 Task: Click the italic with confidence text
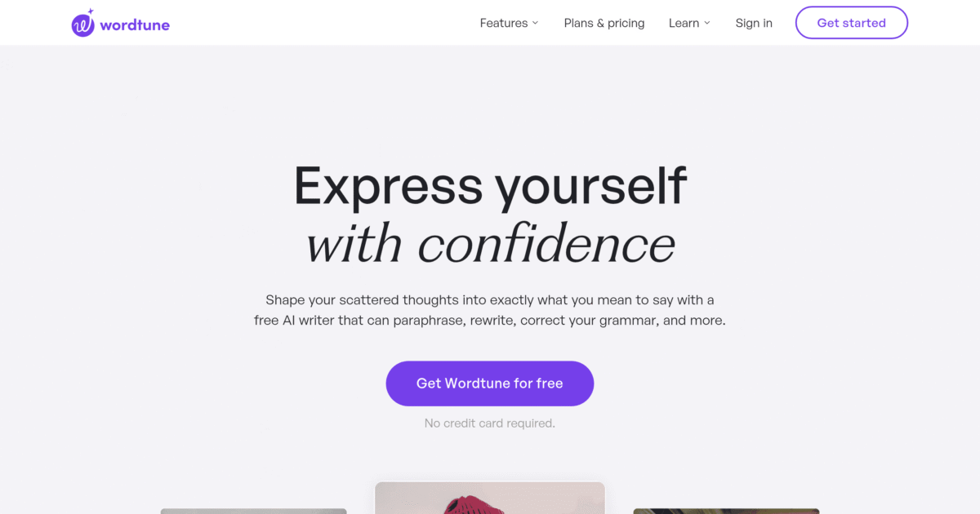pos(490,243)
